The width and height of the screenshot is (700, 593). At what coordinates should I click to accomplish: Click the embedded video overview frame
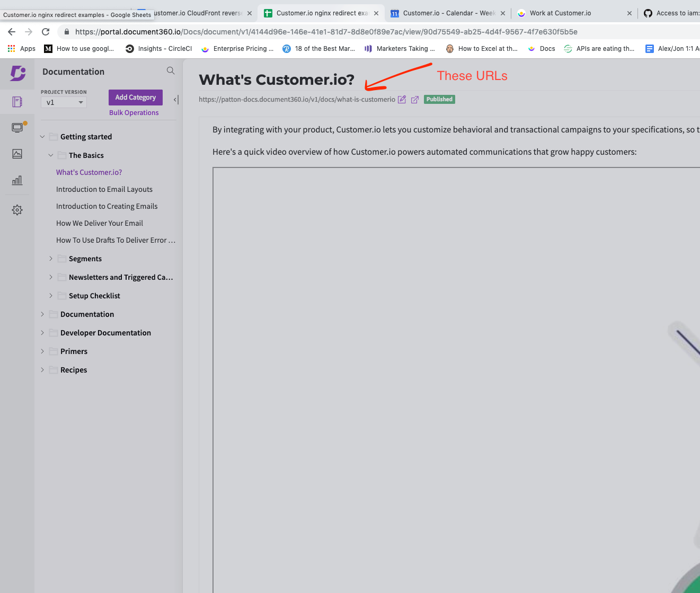(456, 380)
